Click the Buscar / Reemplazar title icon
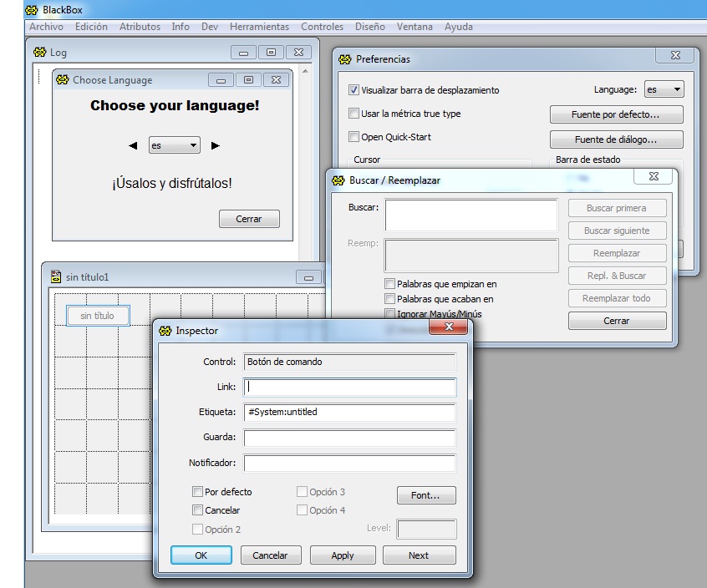The width and height of the screenshot is (707, 588). tap(338, 180)
